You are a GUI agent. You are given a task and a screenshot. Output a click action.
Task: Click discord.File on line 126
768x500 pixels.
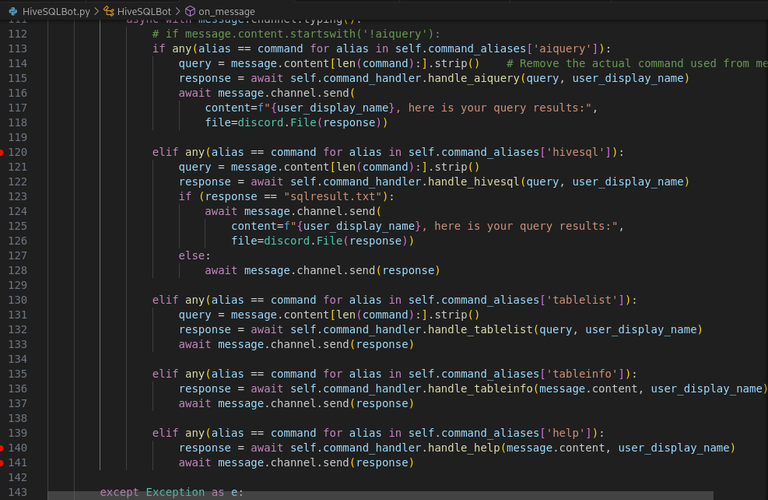pos(303,241)
